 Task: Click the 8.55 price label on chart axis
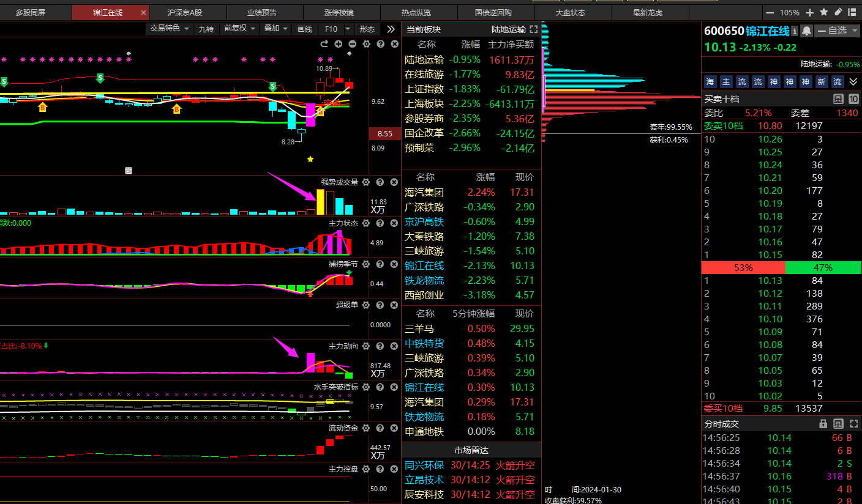click(384, 133)
